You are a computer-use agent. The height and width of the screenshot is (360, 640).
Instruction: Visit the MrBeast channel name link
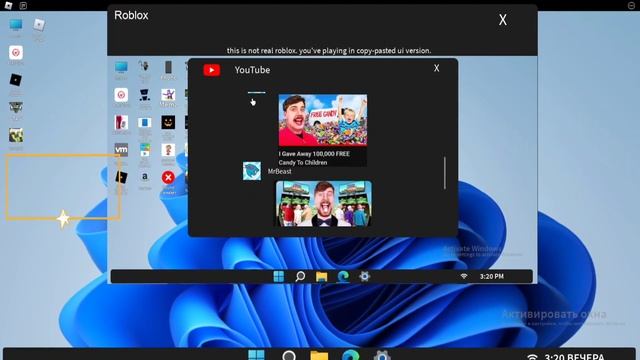pyautogui.click(x=280, y=171)
